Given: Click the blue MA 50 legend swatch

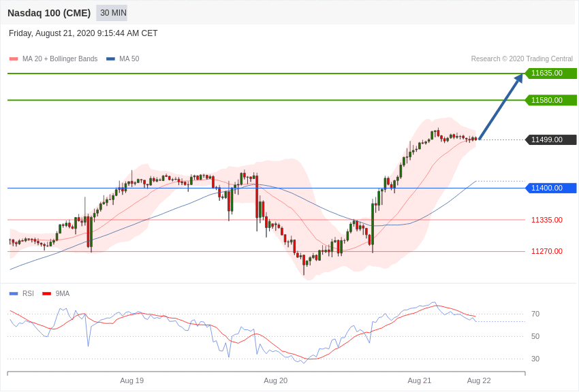Looking at the screenshot, I should point(110,59).
